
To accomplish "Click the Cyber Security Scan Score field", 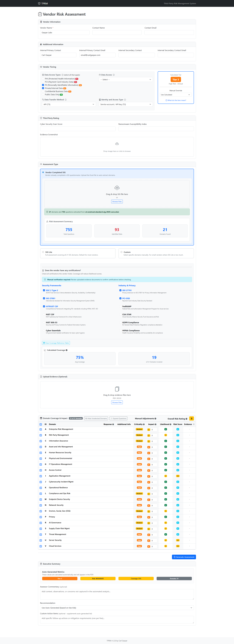I will (78, 129).
